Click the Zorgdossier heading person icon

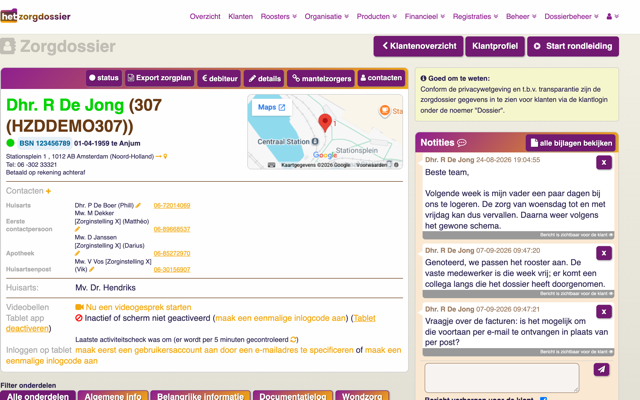click(x=8, y=46)
